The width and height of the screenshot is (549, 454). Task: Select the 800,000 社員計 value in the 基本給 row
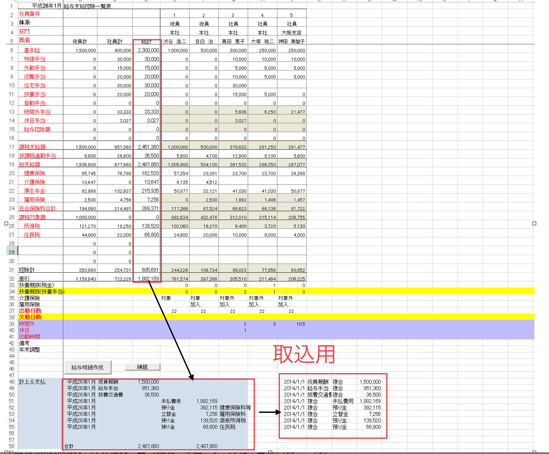123,51
